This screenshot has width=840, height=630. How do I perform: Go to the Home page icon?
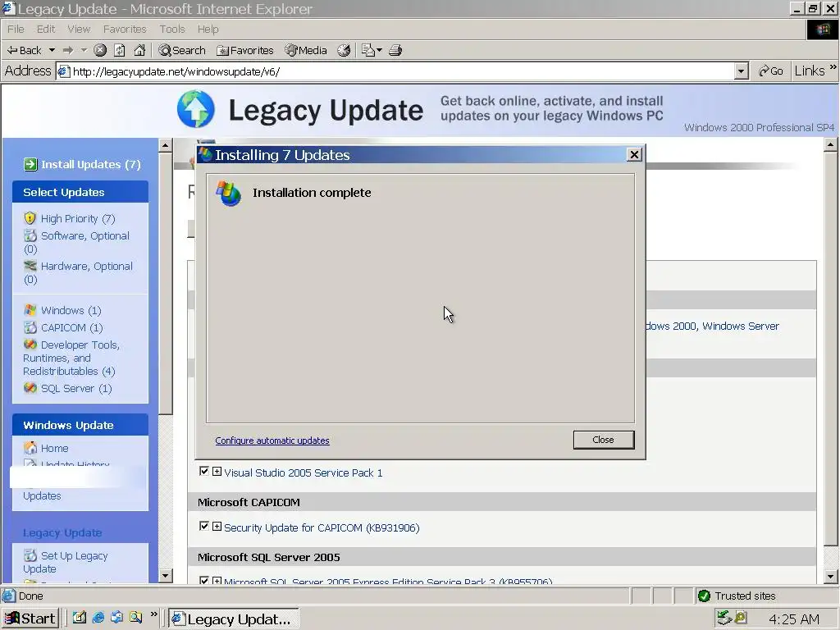click(139, 50)
